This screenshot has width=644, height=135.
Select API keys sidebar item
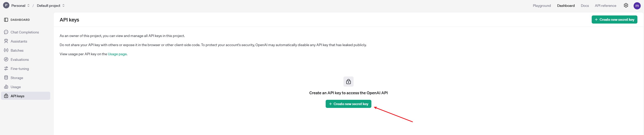coord(26,96)
